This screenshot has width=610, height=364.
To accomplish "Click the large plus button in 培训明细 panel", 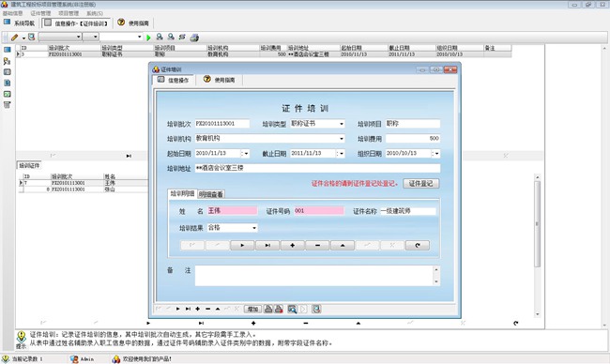I will (x=292, y=246).
